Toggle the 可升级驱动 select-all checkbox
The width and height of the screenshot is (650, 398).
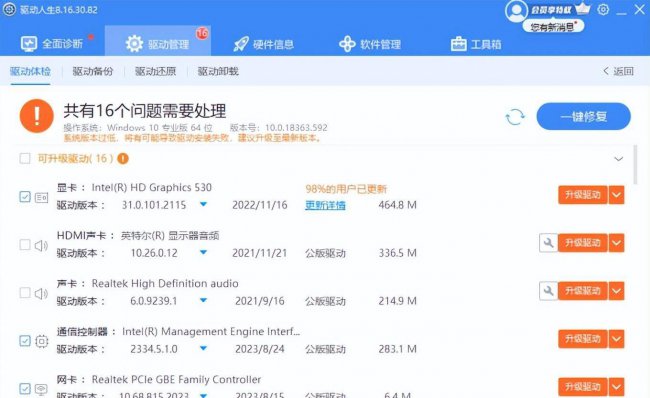tap(25, 158)
